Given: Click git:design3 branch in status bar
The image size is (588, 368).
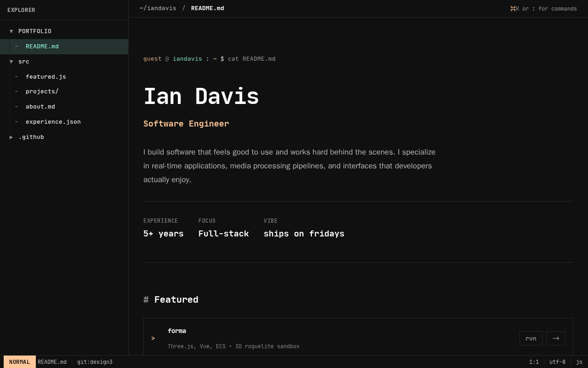Looking at the screenshot, I should click(95, 362).
